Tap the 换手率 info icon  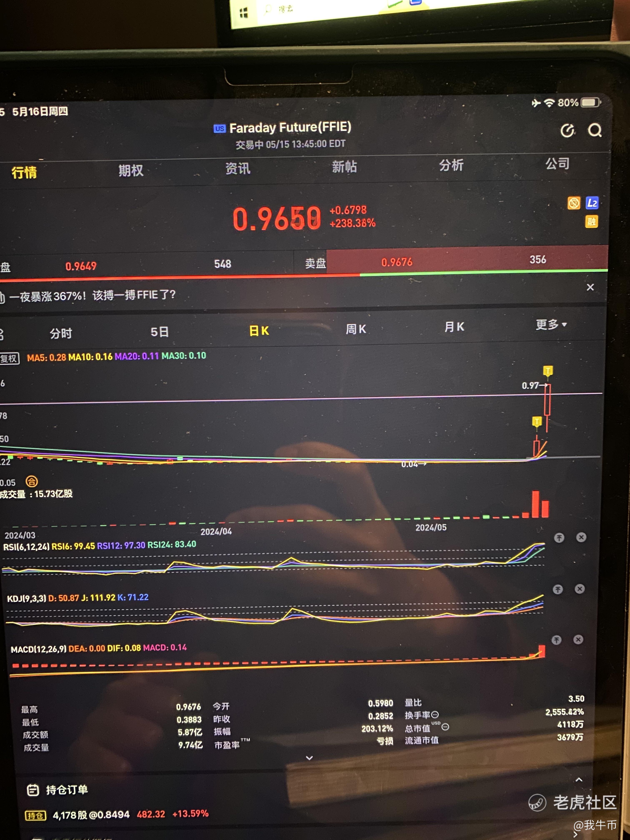coord(435,715)
